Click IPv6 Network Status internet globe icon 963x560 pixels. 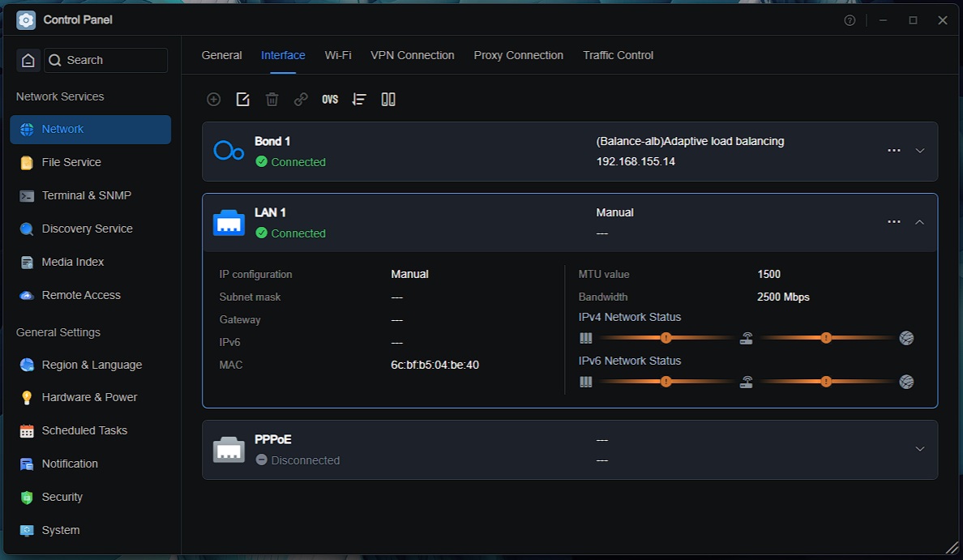(906, 382)
